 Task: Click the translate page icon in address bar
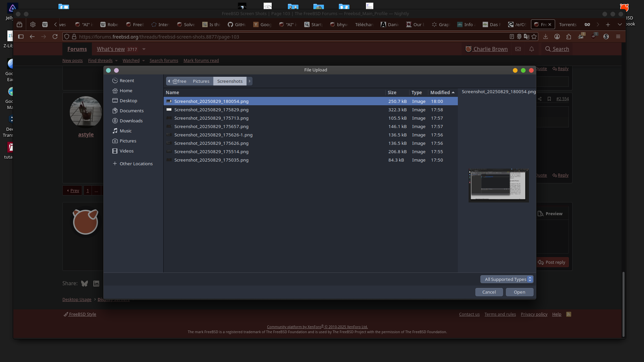click(527, 37)
